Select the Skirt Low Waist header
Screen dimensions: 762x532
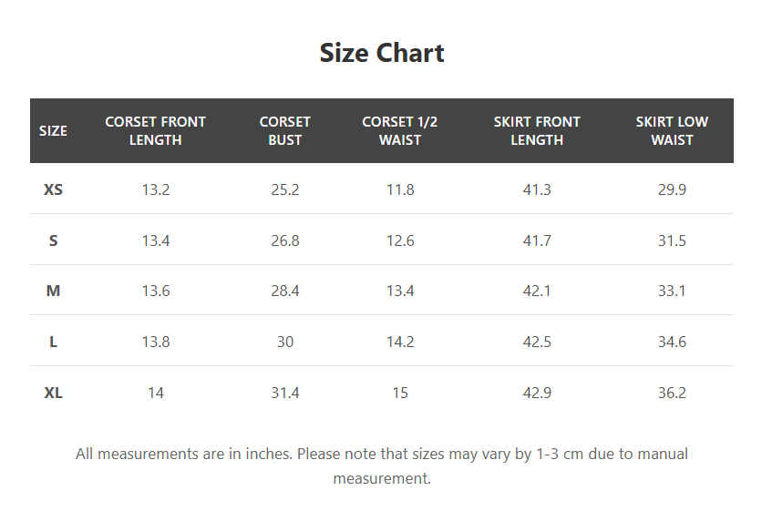point(672,131)
